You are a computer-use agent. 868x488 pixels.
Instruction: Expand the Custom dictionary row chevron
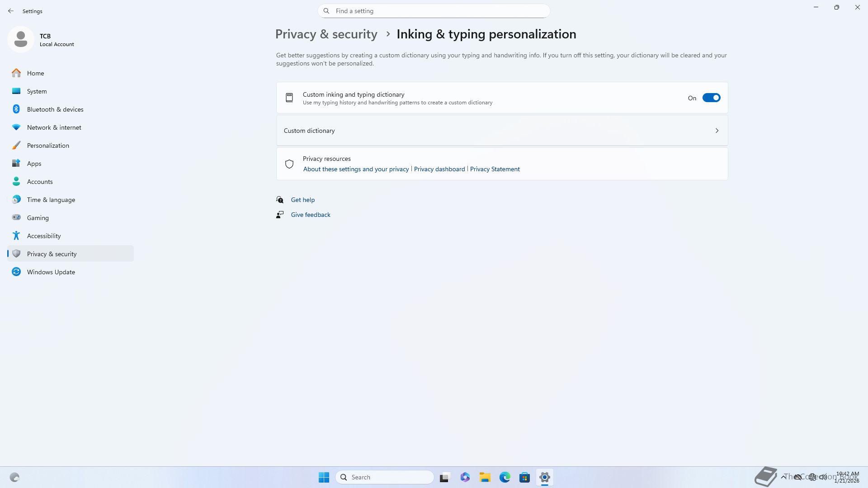[717, 131]
